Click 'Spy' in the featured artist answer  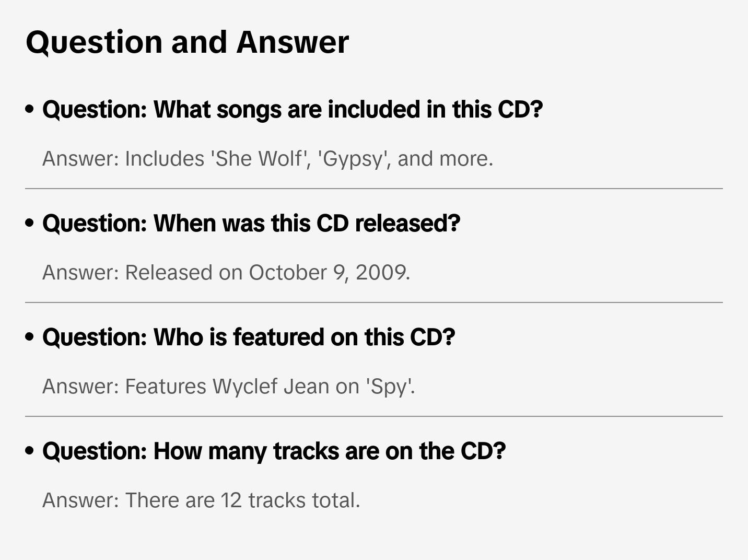coord(389,386)
